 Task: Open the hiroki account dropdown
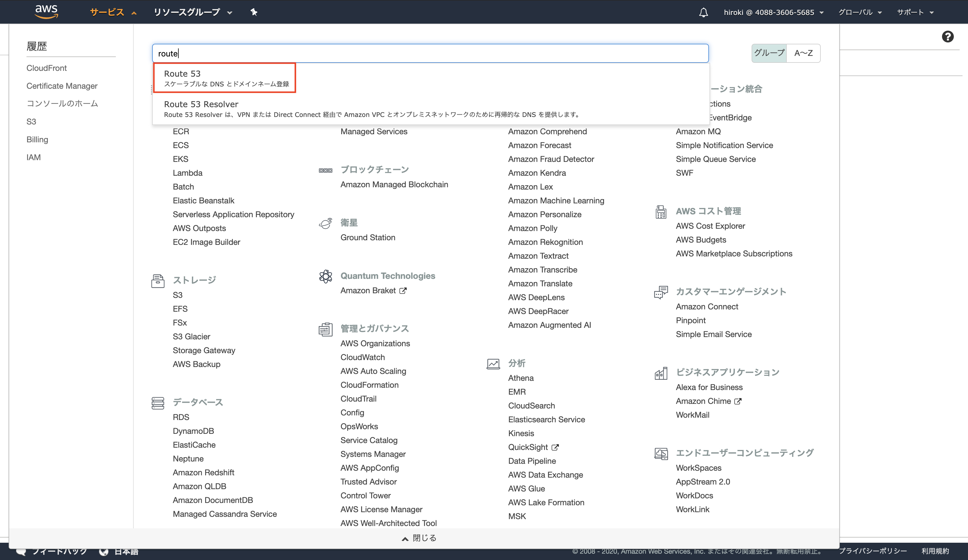773,12
